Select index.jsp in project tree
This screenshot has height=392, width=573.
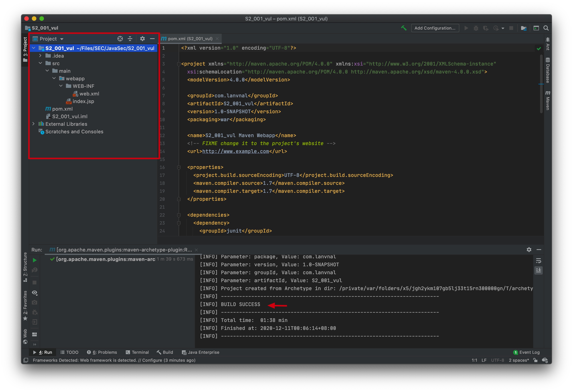click(80, 101)
